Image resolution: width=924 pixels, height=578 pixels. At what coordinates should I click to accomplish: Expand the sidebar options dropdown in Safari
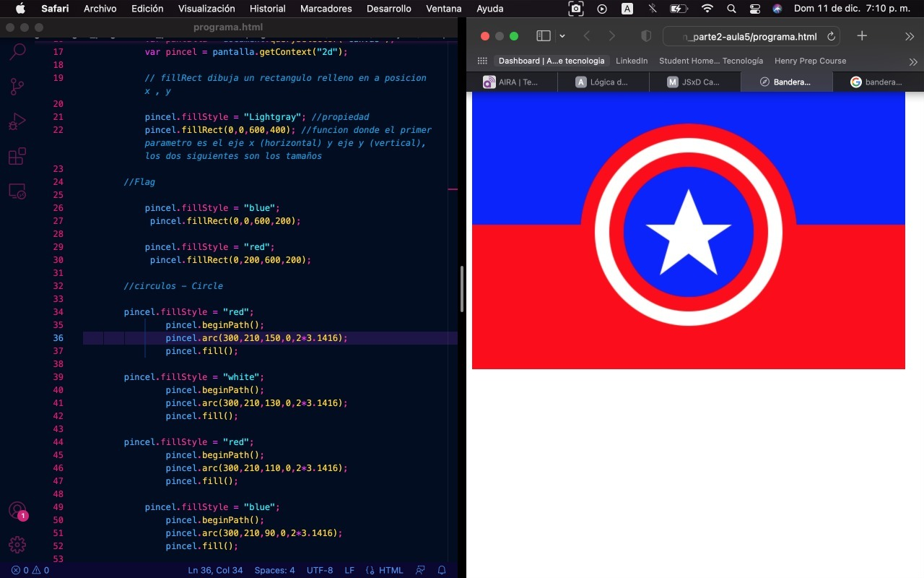(x=562, y=36)
